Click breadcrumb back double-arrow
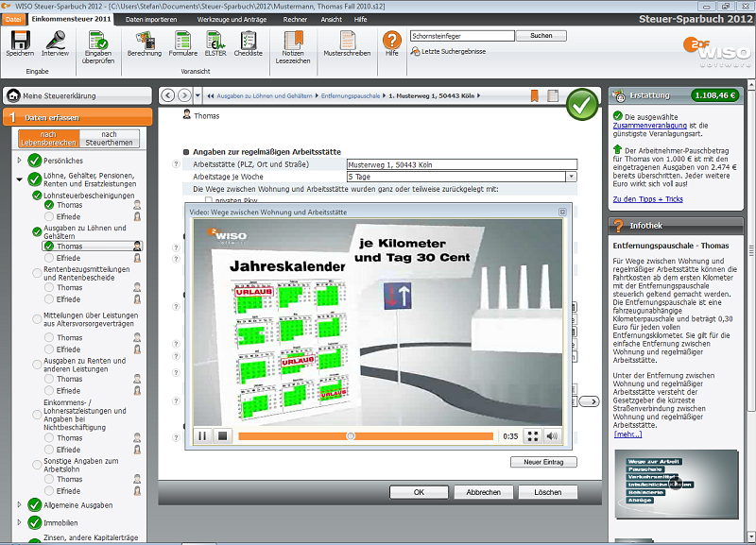The height and width of the screenshot is (545, 756). 211,96
